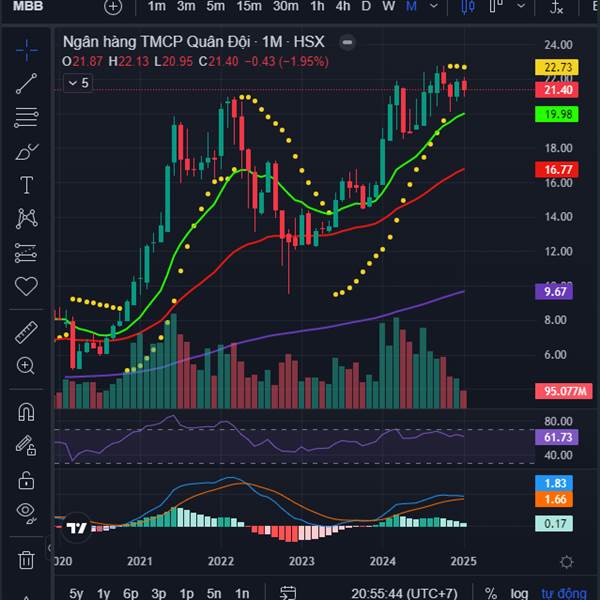Switch to 30m timeframe

286,6
